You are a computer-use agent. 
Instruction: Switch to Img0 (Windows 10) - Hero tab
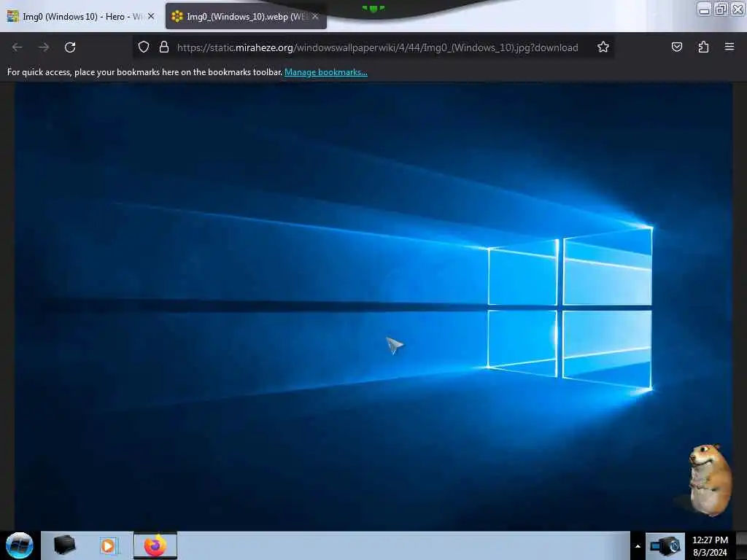[81, 16]
